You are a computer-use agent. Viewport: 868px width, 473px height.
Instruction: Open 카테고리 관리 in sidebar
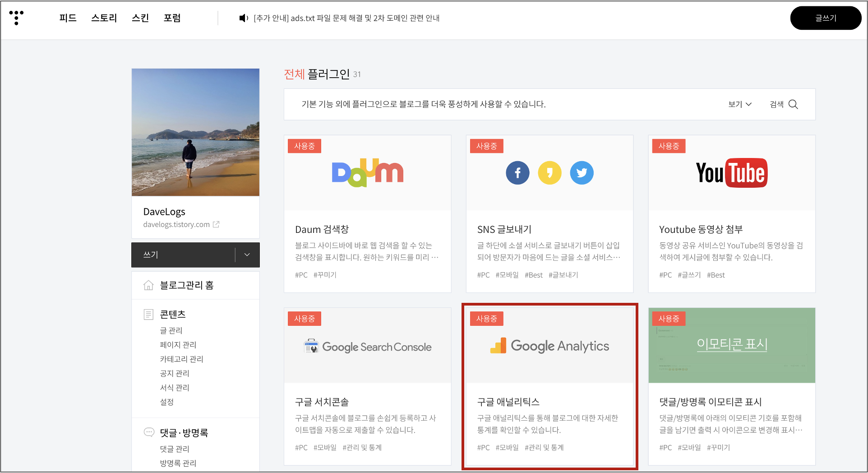click(x=182, y=359)
